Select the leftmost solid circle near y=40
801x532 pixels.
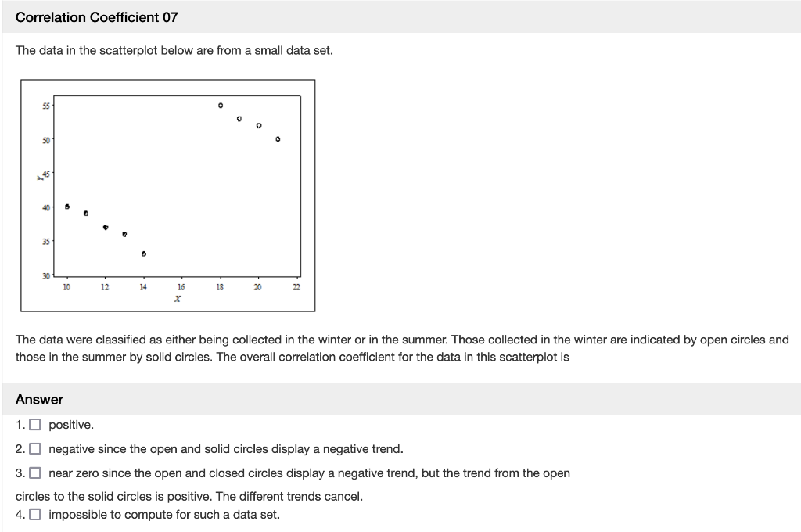(67, 207)
